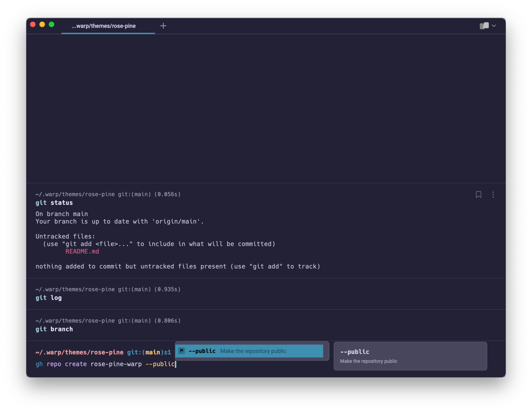
Task: Select the git status command text
Action: tap(54, 202)
